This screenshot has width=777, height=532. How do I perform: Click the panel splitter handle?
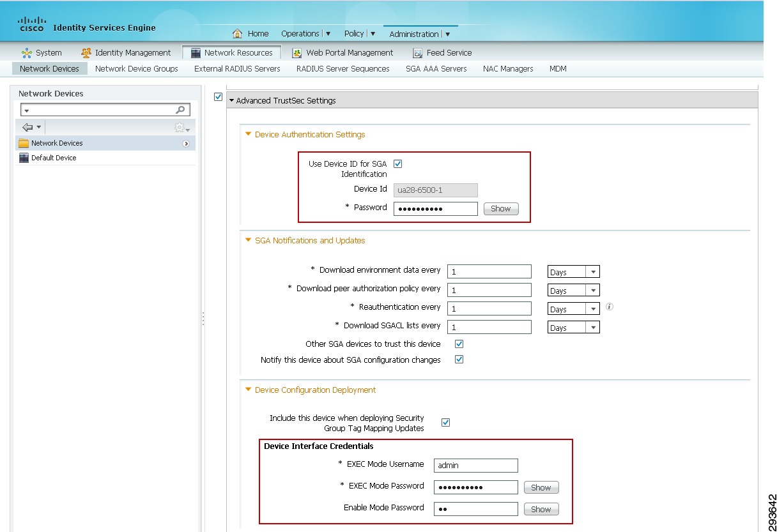pyautogui.click(x=203, y=319)
